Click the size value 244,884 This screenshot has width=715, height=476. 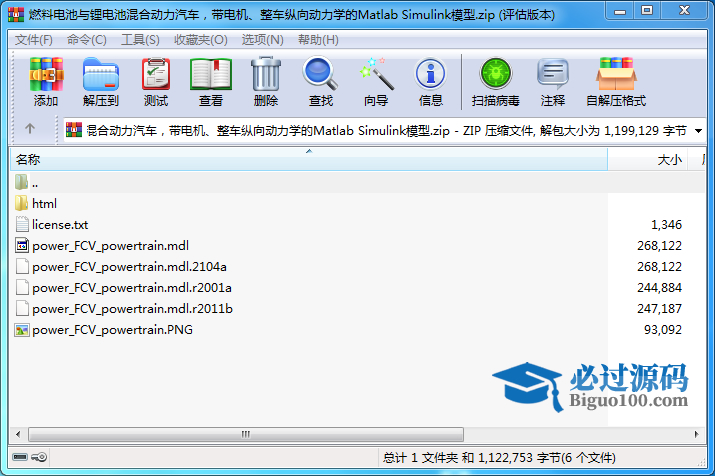[x=659, y=288]
